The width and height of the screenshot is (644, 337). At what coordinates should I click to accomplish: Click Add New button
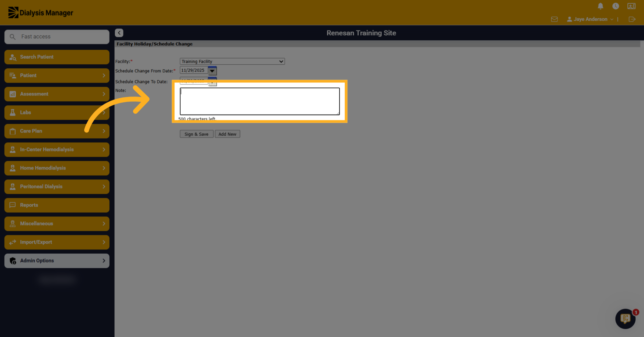[227, 134]
